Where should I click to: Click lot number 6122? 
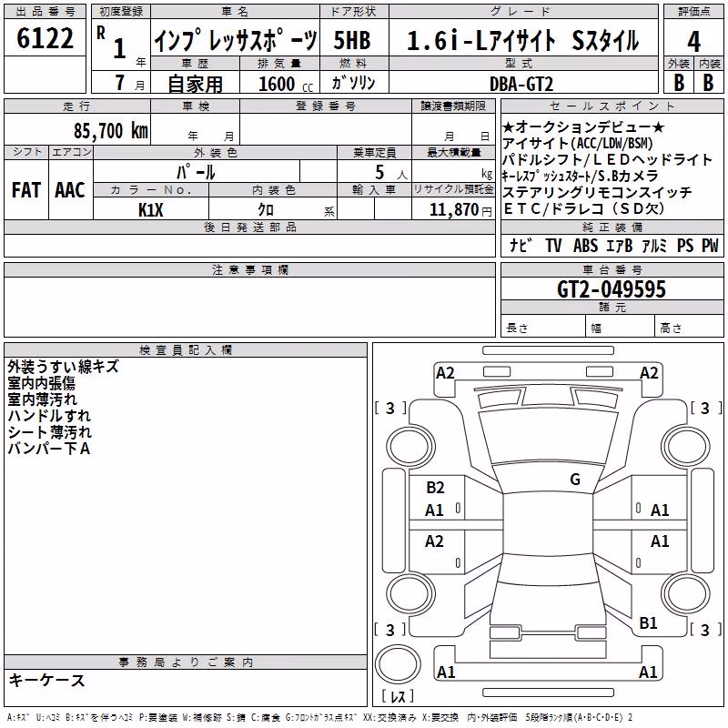(45, 38)
